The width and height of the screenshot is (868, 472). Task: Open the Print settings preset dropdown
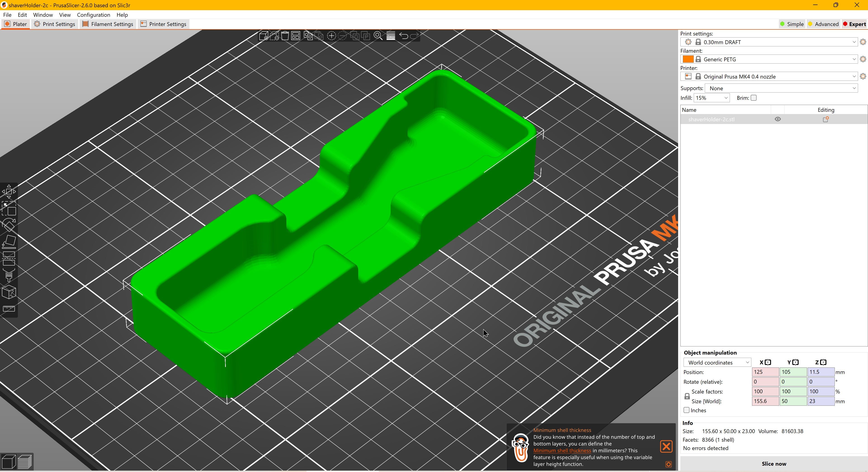pyautogui.click(x=769, y=42)
